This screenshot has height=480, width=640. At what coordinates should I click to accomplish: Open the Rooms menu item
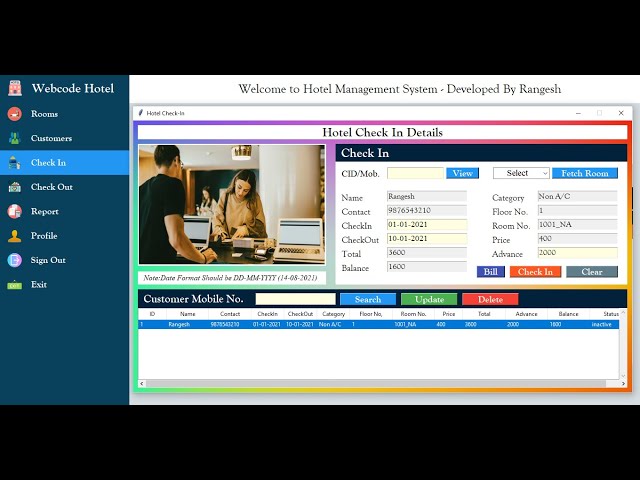point(44,114)
